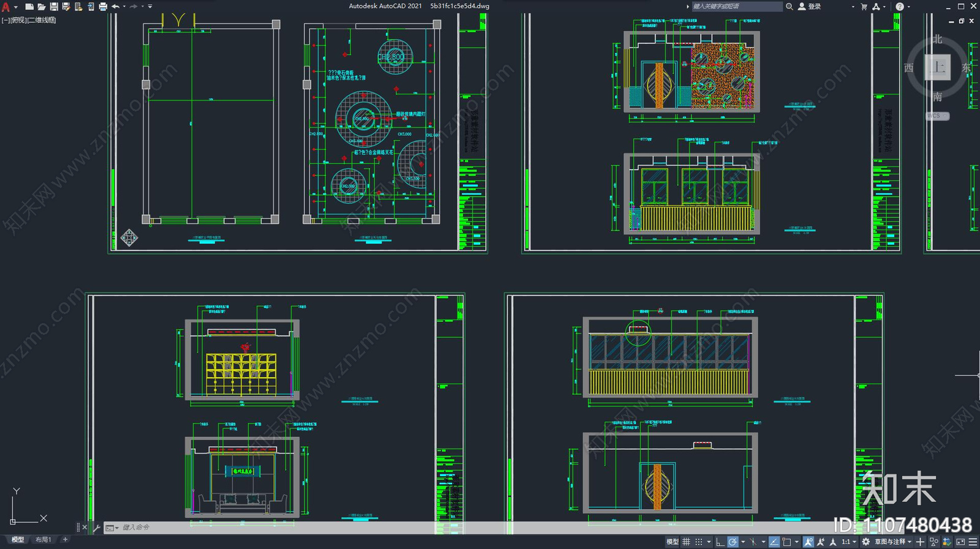Viewport: 980px width, 549px height.
Task: Open command line customize wrench icon
Action: (96, 527)
